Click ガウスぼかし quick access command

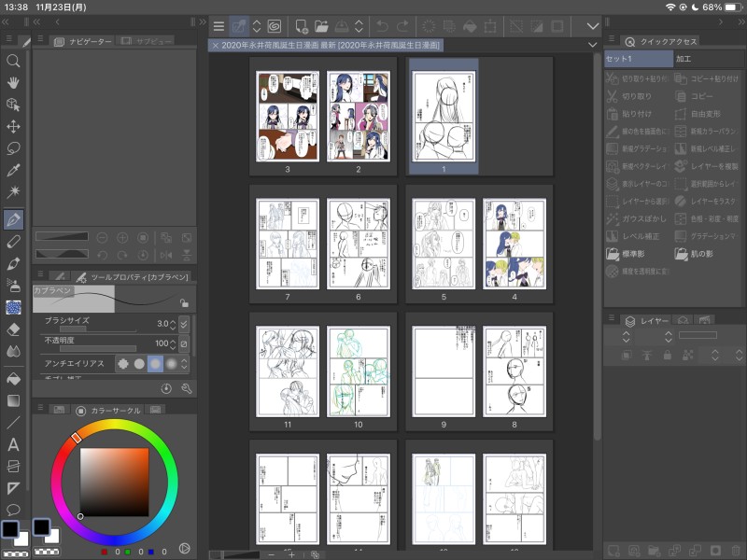[639, 218]
